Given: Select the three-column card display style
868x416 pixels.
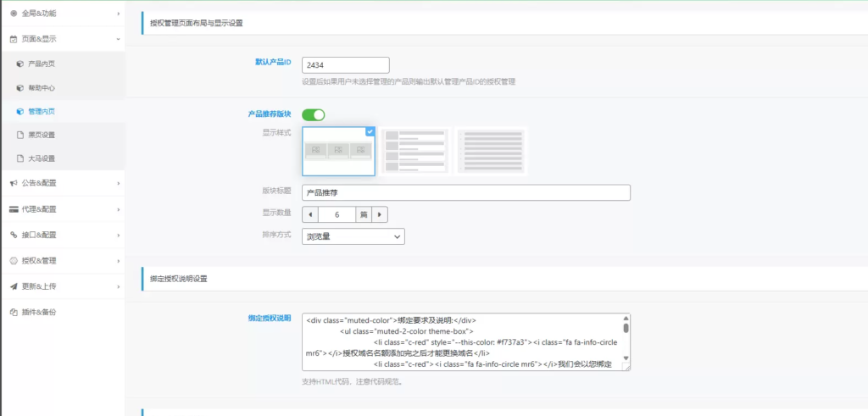Looking at the screenshot, I should click(338, 151).
